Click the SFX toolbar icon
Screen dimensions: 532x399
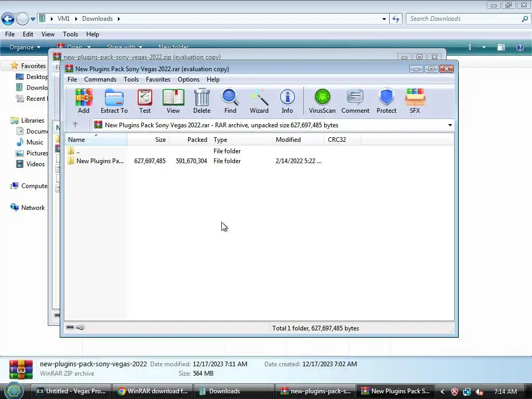click(x=415, y=101)
